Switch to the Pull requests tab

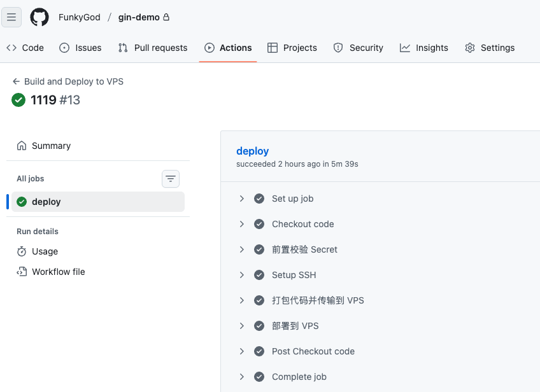click(153, 48)
